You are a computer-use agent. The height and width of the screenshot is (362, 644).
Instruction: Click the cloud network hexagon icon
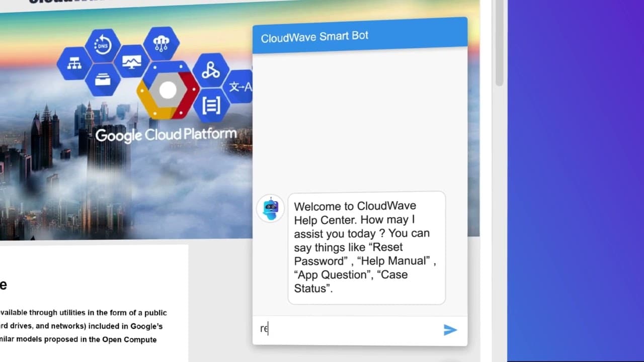point(161,43)
